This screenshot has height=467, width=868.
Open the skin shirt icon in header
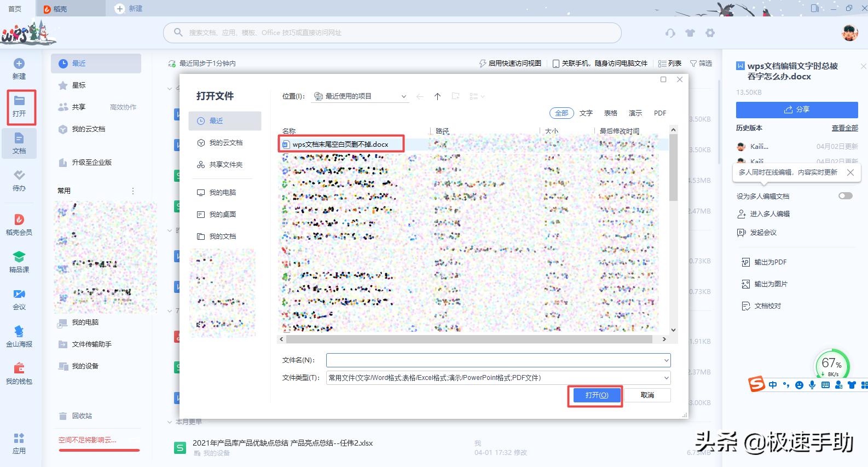pyautogui.click(x=690, y=33)
